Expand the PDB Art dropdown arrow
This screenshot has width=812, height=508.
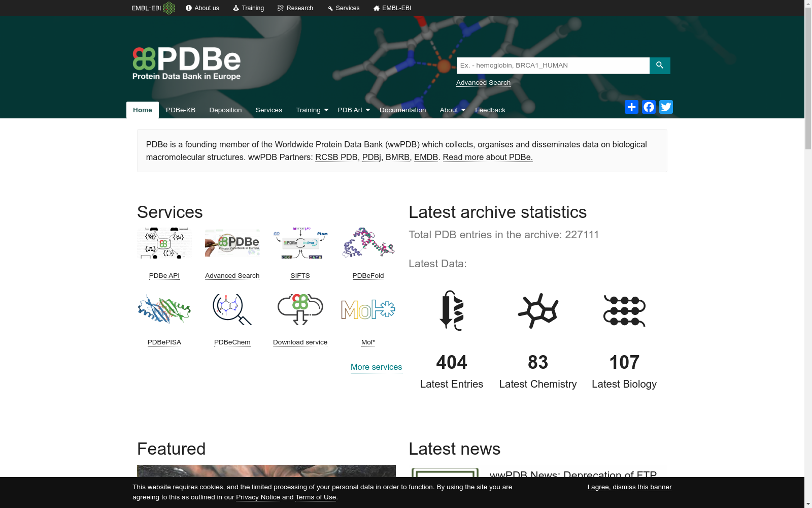368,110
